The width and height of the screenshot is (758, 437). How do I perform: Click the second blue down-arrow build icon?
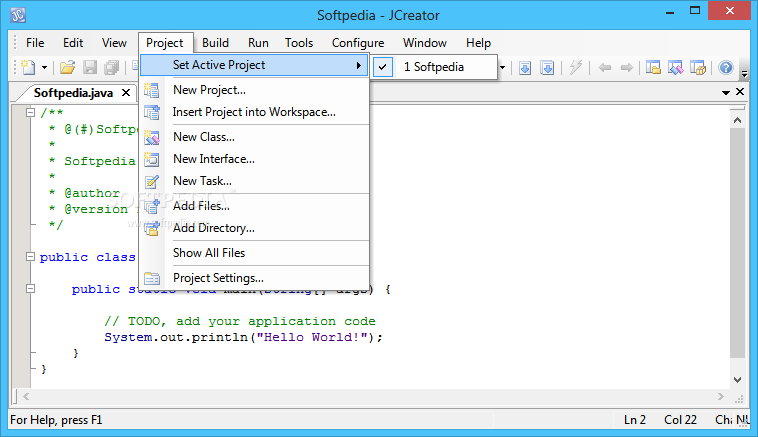(547, 68)
